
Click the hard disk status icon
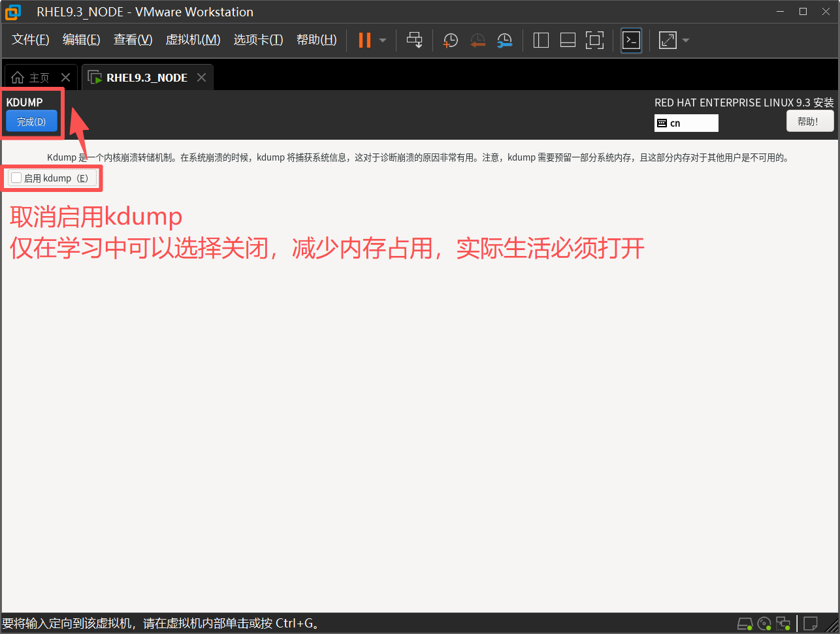(x=745, y=623)
